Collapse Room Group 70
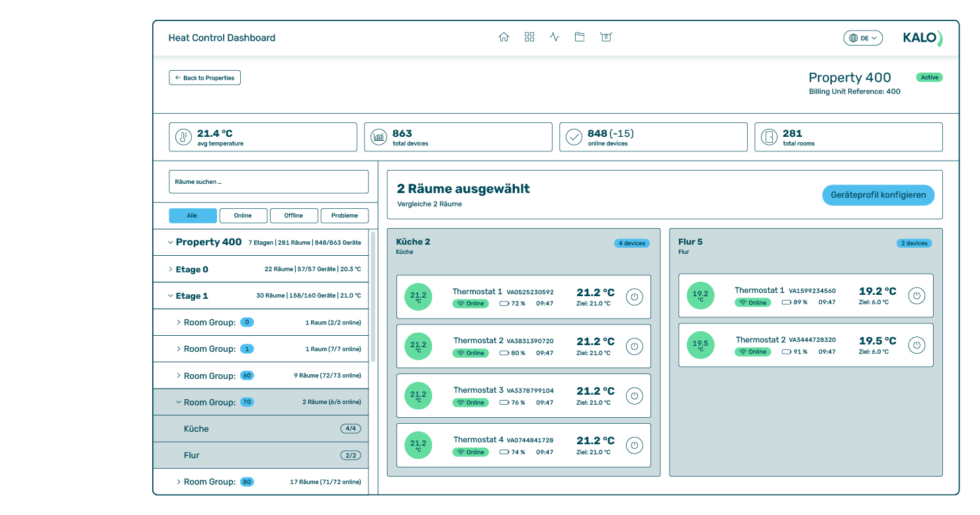Image resolution: width=980 pixels, height=515 pixels. (x=179, y=402)
